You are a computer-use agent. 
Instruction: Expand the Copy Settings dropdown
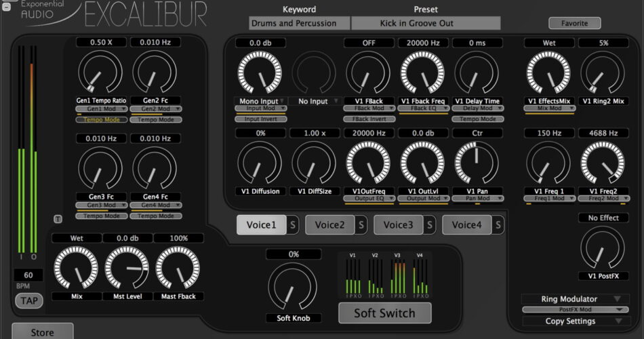point(576,321)
